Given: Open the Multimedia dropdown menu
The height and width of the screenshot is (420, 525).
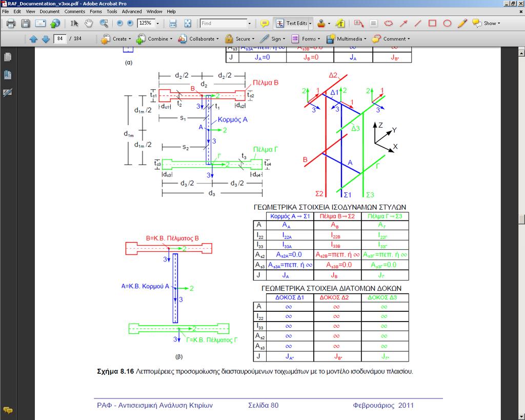Looking at the screenshot, I should click(346, 39).
